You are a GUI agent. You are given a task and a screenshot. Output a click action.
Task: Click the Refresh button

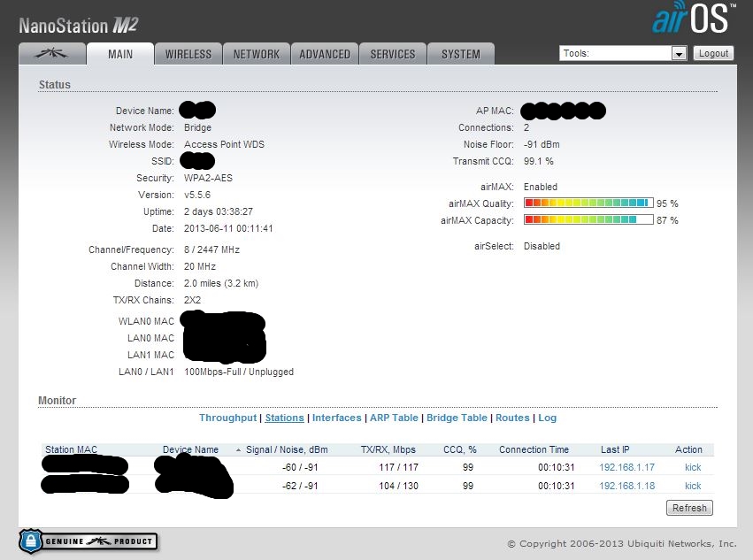pos(689,508)
